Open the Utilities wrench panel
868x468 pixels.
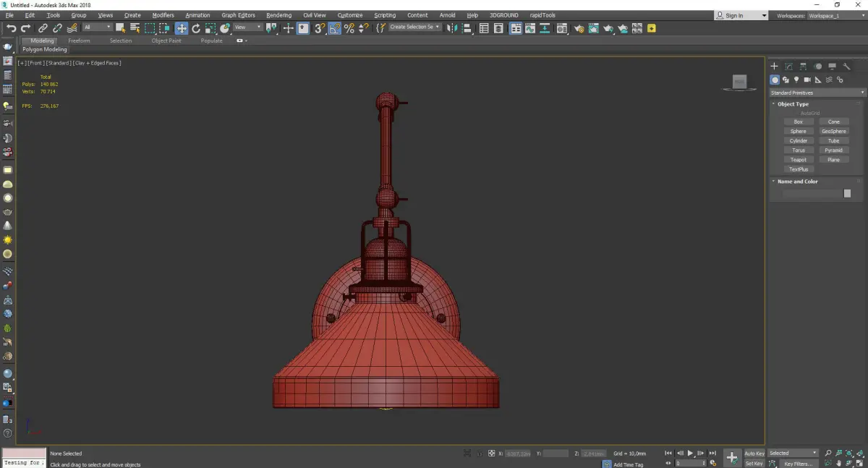pyautogui.click(x=847, y=67)
